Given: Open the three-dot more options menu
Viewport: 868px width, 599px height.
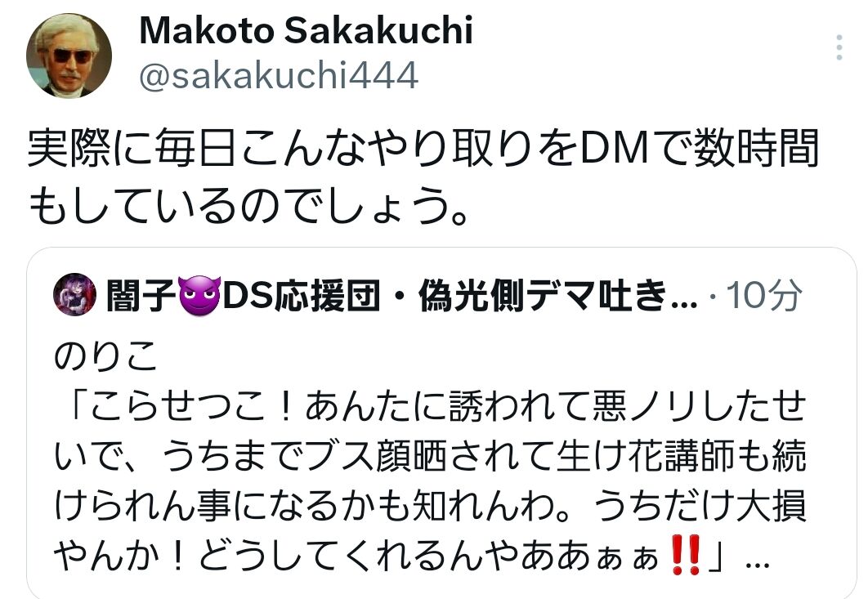Looking at the screenshot, I should click(839, 47).
